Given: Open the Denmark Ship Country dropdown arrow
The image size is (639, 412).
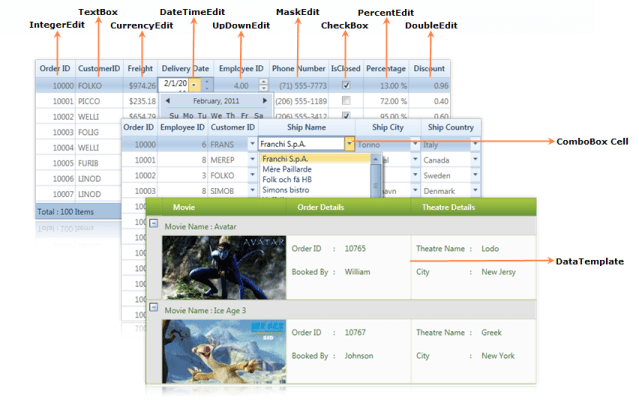Looking at the screenshot, I should coord(475,190).
